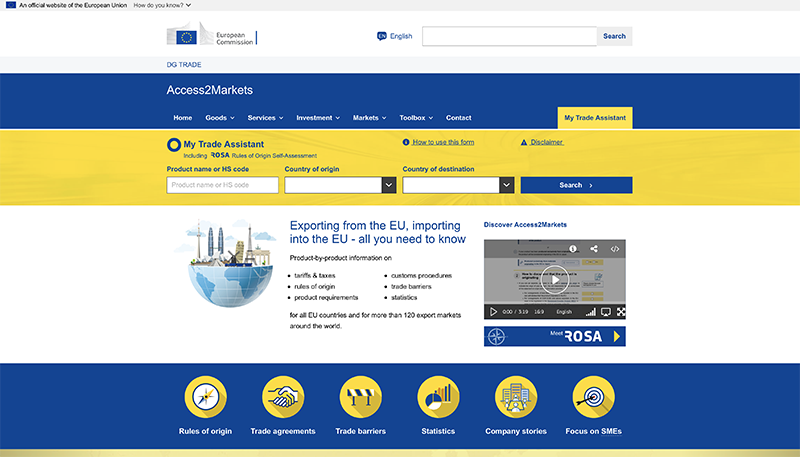Screen dimensions: 800x457
Task: Open the English subtitle selector in video
Action: point(564,312)
